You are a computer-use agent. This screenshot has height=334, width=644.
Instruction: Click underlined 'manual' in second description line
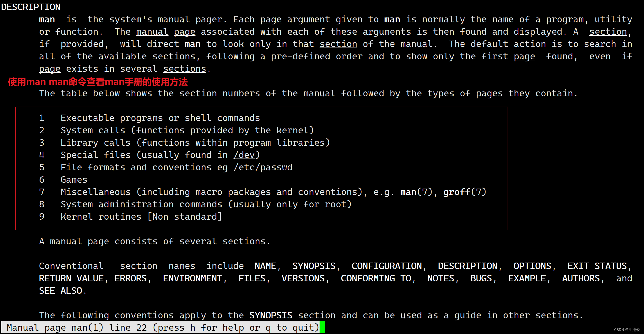152,32
